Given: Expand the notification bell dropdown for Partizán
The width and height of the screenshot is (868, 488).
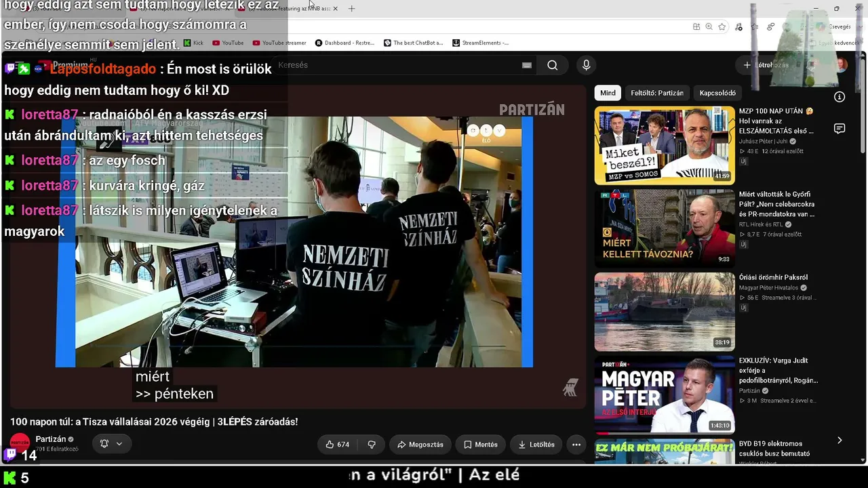Looking at the screenshot, I should point(111,444).
